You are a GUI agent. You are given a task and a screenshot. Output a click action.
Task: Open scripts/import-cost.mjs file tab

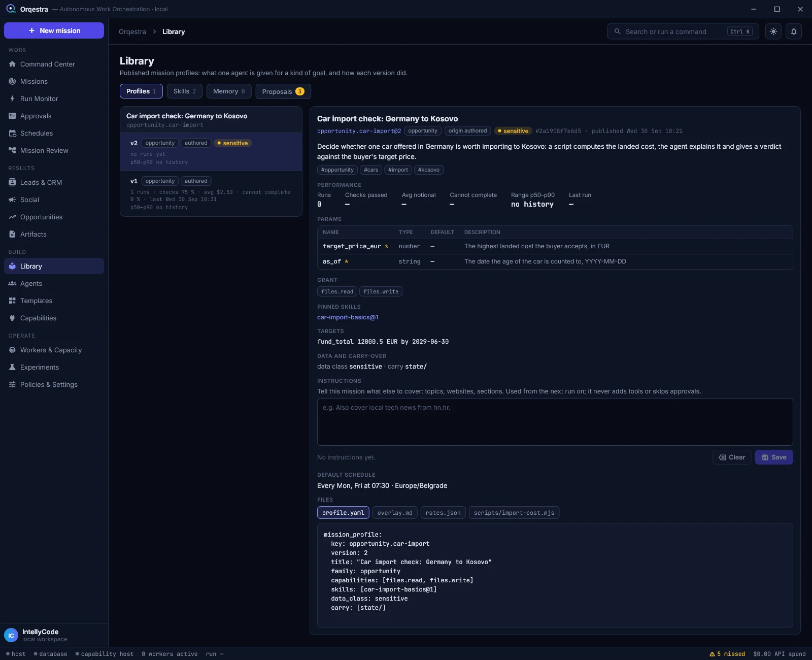514,513
